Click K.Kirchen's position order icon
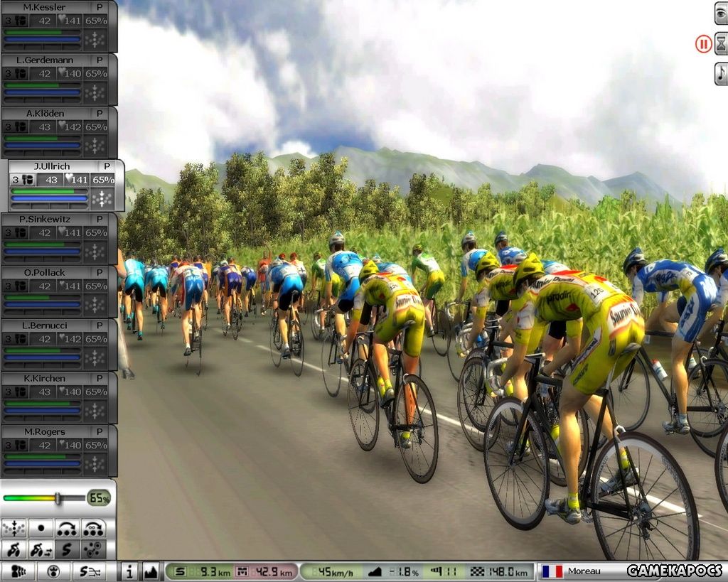The width and height of the screenshot is (728, 582). (95, 411)
